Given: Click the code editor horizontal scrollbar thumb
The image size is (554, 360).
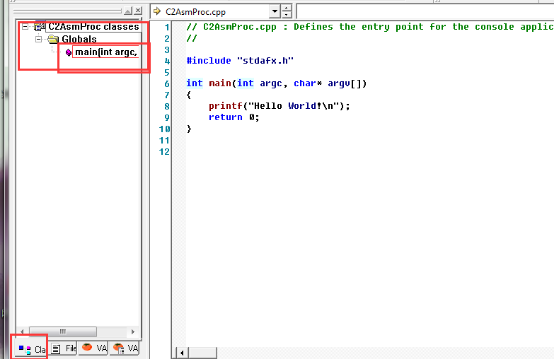Looking at the screenshot, I should point(202,353).
